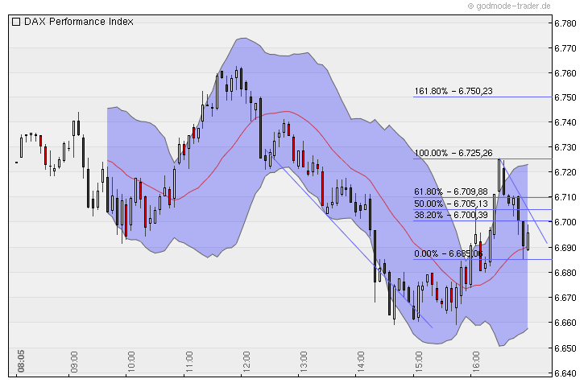Select the 09:00 time axis label

(74, 362)
